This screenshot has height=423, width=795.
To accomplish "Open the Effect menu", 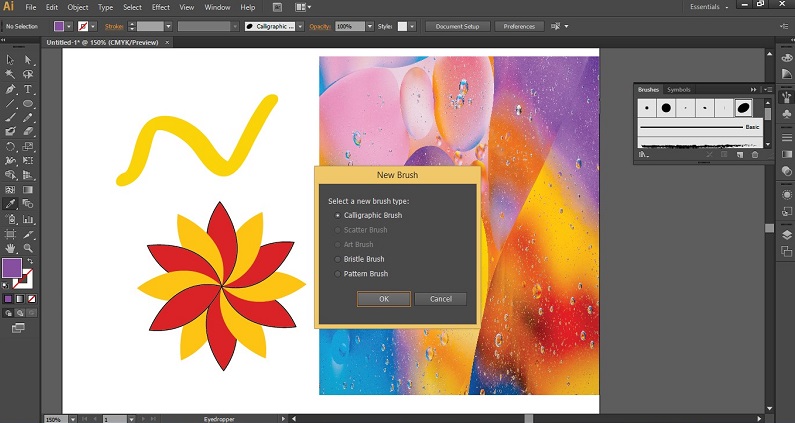I will [161, 7].
